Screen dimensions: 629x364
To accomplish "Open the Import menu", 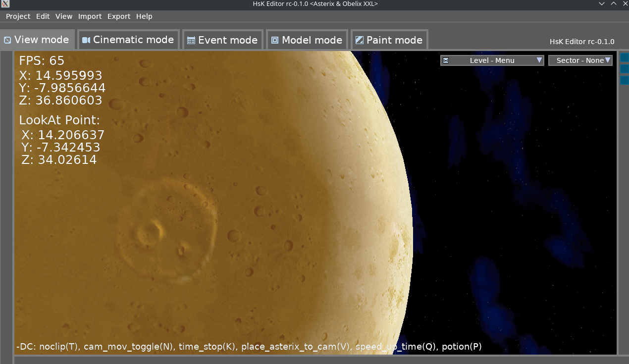I will click(90, 16).
